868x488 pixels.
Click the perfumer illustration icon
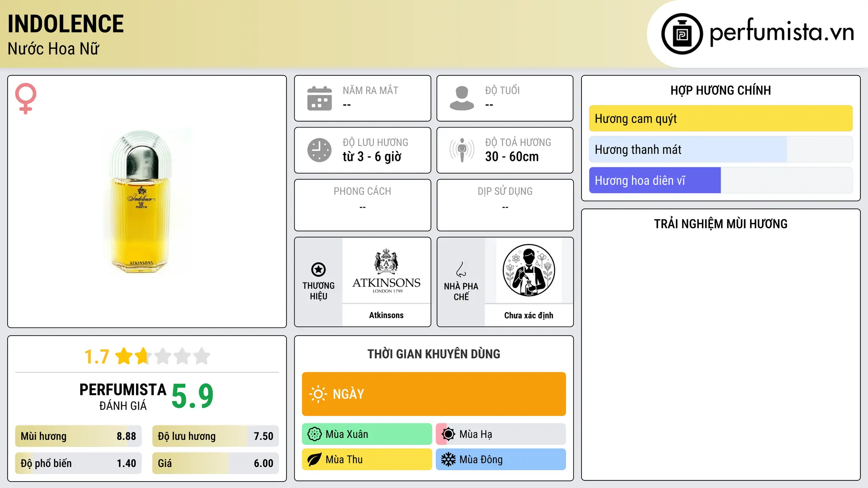pyautogui.click(x=529, y=270)
